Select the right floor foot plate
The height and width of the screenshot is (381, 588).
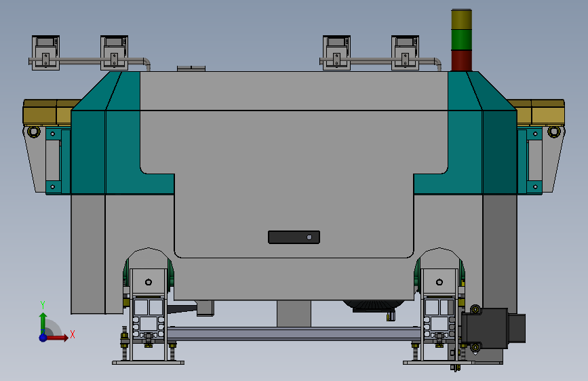439,362
